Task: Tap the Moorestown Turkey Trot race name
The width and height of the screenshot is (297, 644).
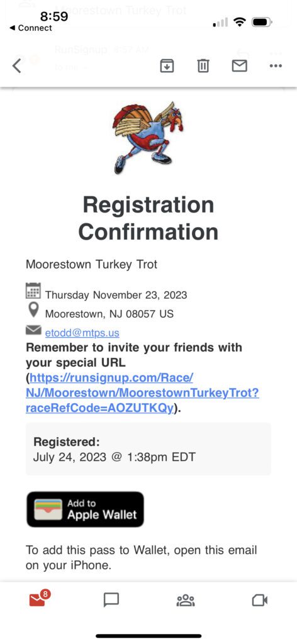Action: tap(92, 264)
